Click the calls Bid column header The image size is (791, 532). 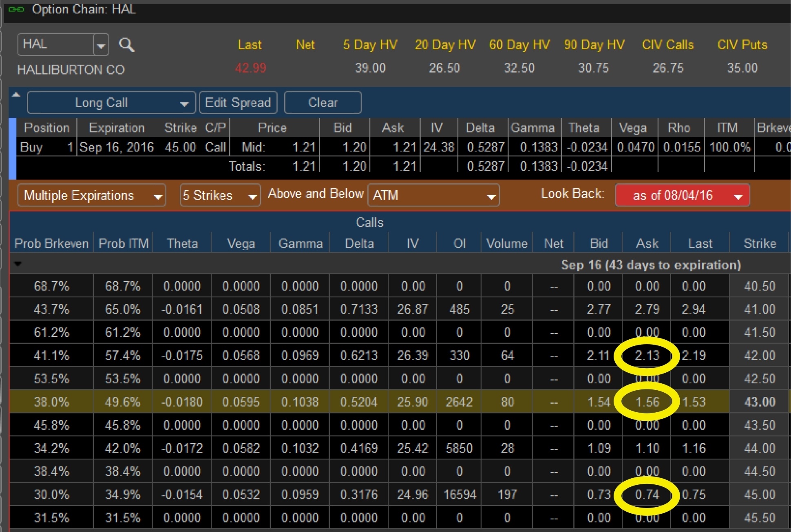599,244
